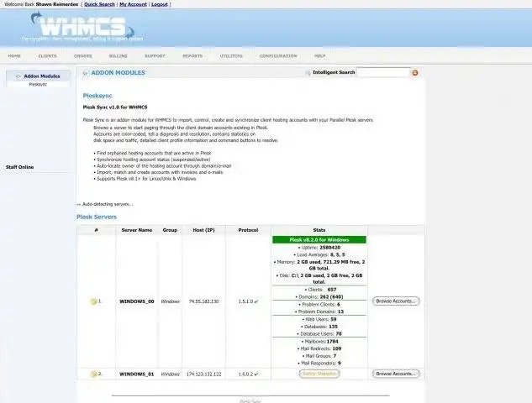Image resolution: width=532 pixels, height=403 pixels.
Task: Open the UTILITIES menu
Action: pos(231,56)
